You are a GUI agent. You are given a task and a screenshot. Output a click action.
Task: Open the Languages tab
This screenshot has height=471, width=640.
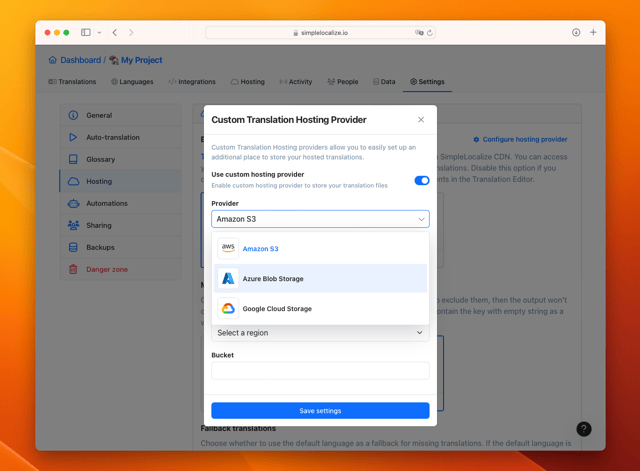pyautogui.click(x=132, y=82)
